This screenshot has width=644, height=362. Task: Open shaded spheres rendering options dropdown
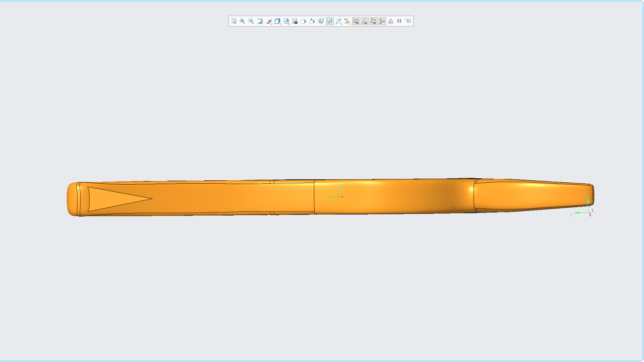269,21
